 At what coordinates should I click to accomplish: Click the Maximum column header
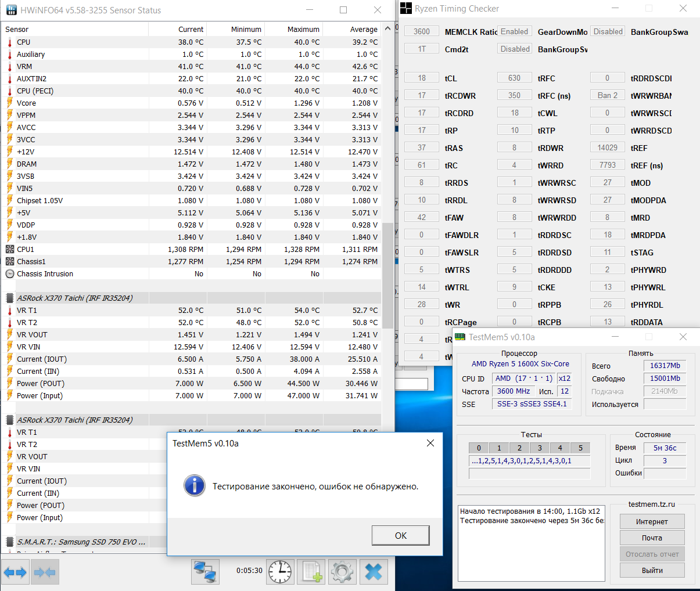[x=294, y=29]
